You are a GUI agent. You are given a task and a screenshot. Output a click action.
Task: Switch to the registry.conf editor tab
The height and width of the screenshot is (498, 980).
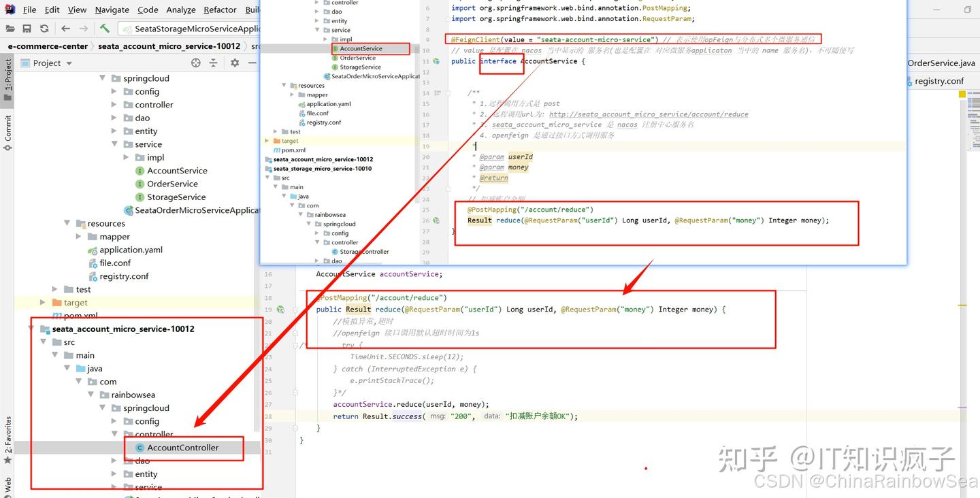[x=939, y=80]
